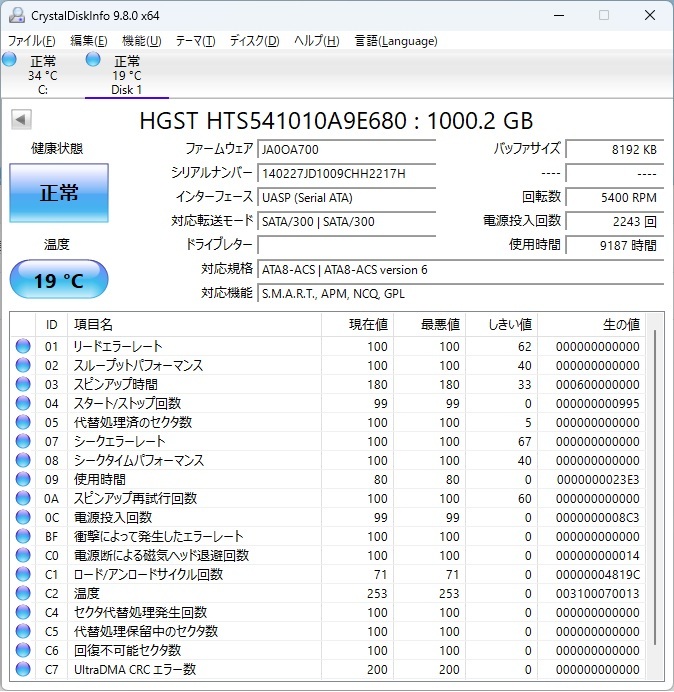Click the serial number field

tap(347, 173)
